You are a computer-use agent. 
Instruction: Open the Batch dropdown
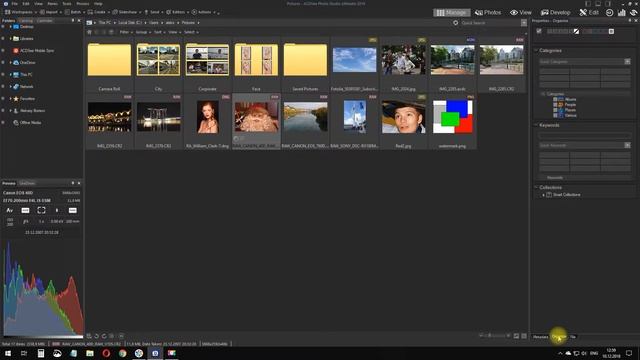75,12
